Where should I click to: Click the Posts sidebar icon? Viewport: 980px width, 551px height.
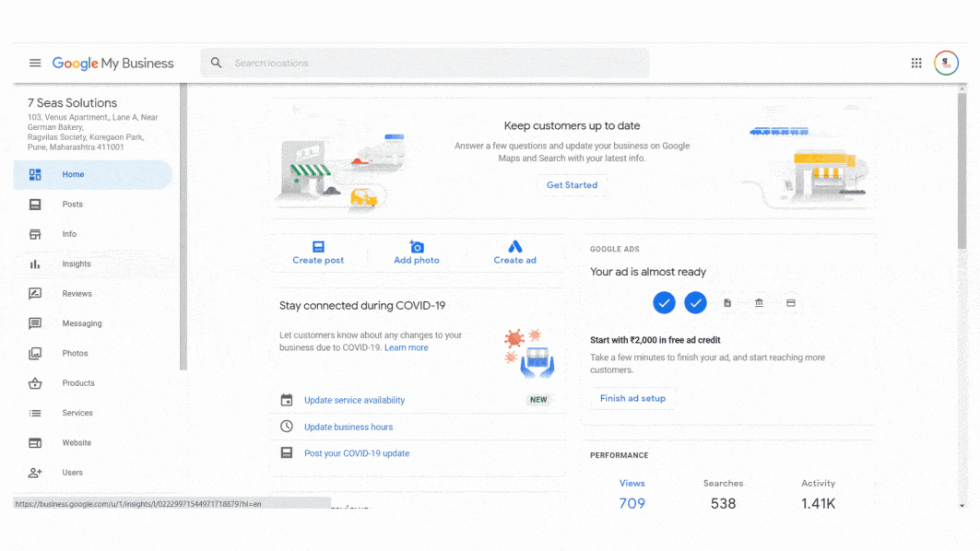pos(35,205)
